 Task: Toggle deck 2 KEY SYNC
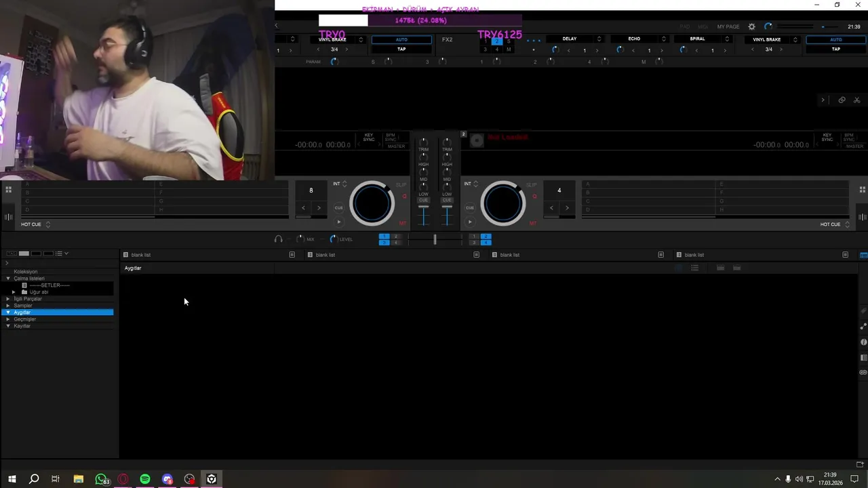827,137
